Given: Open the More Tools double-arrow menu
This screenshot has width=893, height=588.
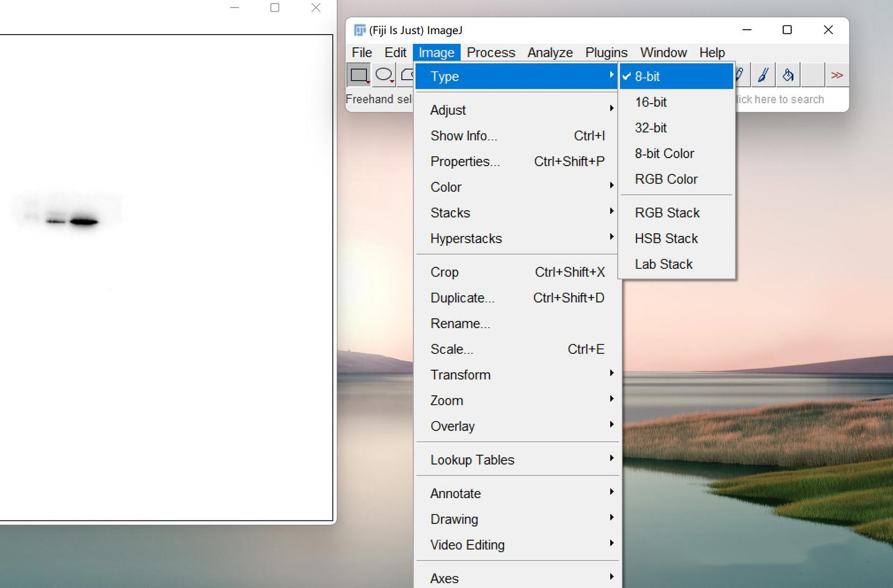Looking at the screenshot, I should tap(837, 75).
